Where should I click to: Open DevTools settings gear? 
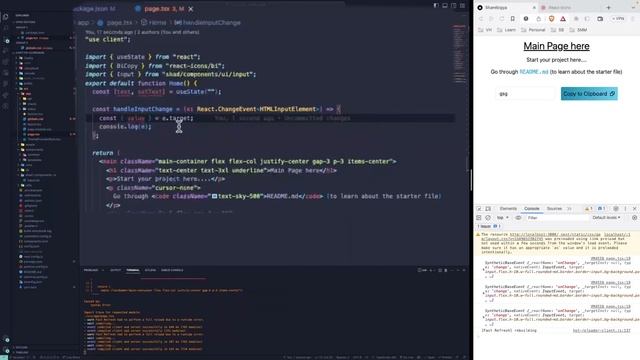click(616, 209)
